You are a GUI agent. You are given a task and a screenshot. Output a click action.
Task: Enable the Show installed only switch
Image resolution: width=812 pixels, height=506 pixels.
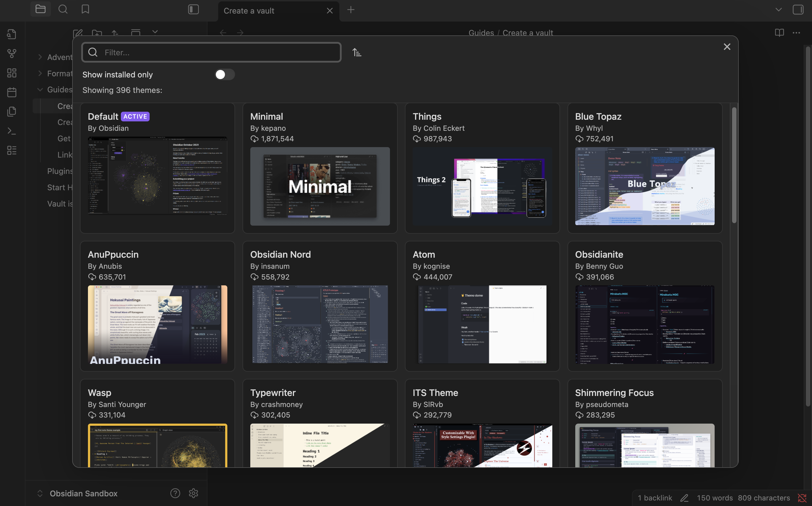coord(225,75)
